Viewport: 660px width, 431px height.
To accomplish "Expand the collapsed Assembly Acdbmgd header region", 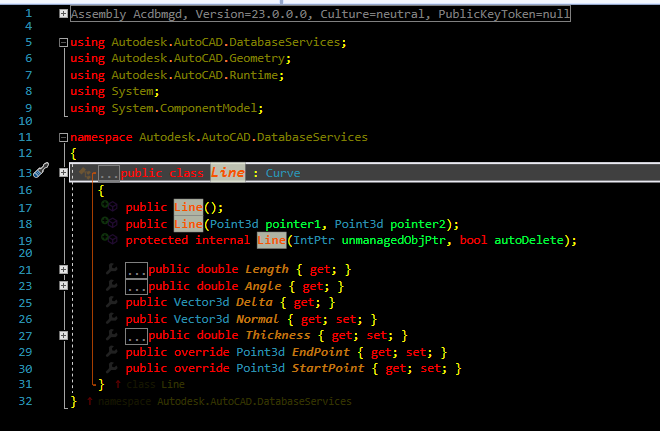I will [64, 14].
